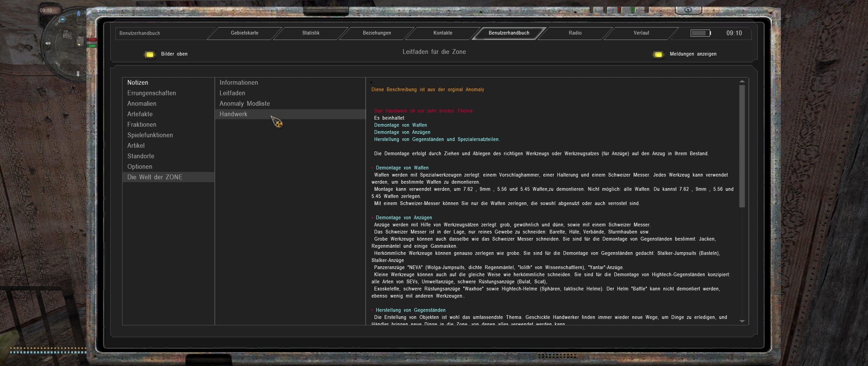Select the 'Anomaly Modliste' entry
This screenshot has width=868, height=366.
(244, 104)
